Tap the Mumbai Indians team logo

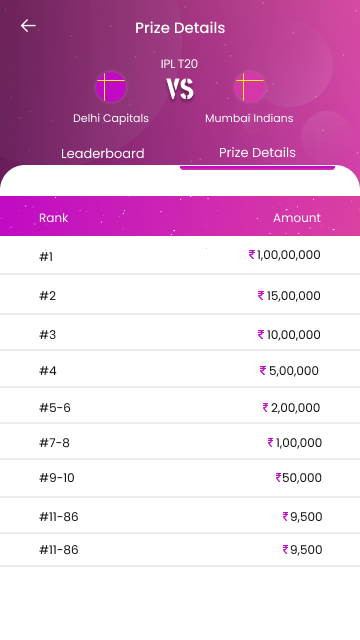coord(249,87)
